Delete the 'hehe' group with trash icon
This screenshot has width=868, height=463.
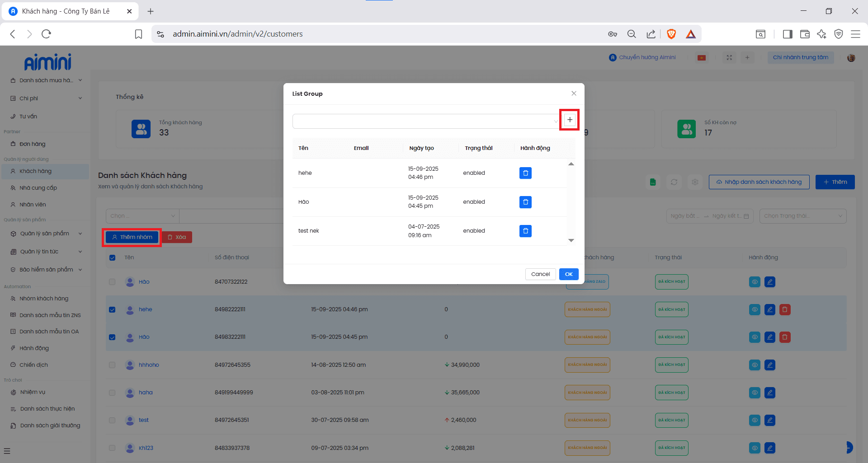[525, 173]
